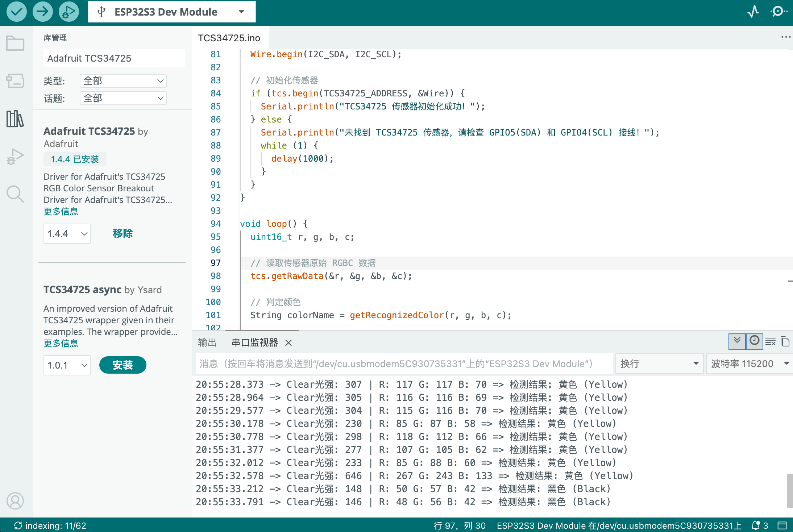Upload the sketch with the arrow button
The width and height of the screenshot is (793, 532).
[x=43, y=12]
